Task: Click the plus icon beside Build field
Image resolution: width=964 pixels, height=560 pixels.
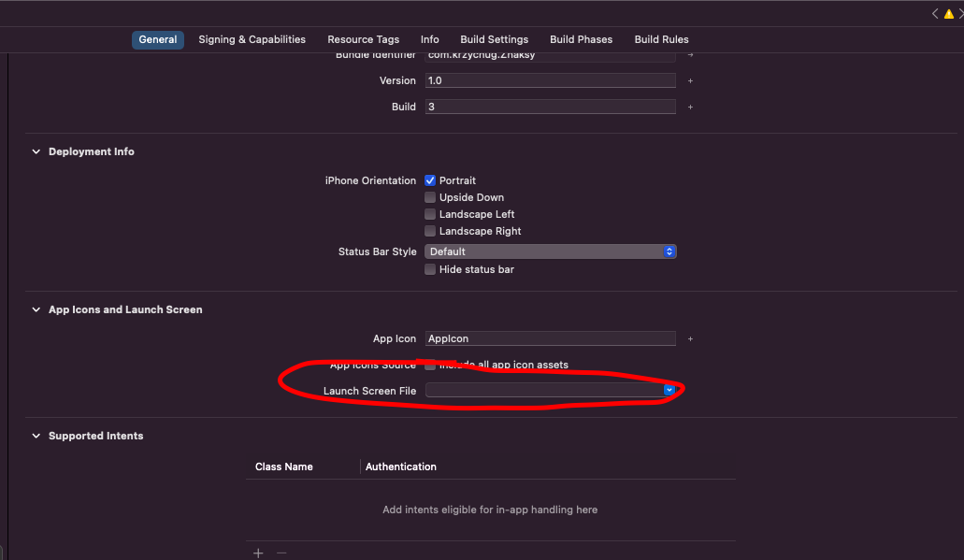Action: 690,108
